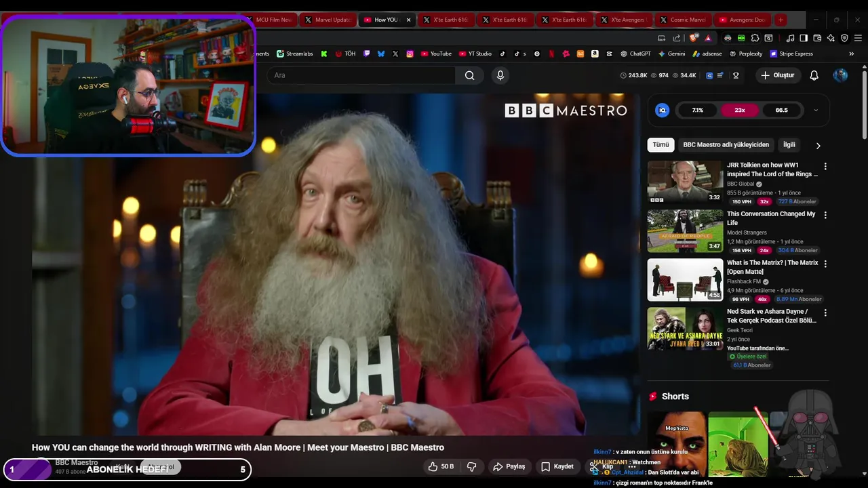868x488 pixels.
Task: Click the Brave Rewards triangle icon
Action: 708,38
